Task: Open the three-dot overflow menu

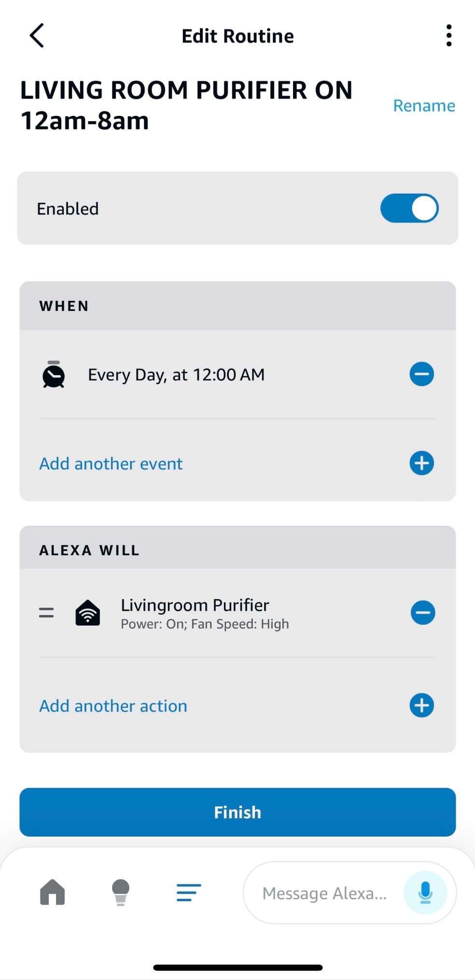Action: click(448, 36)
